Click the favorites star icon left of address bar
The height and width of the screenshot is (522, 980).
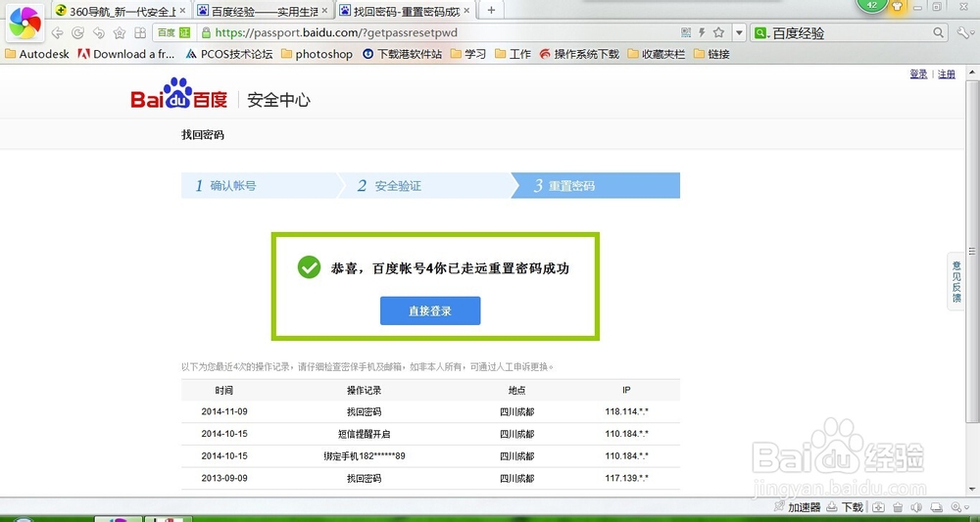120,33
